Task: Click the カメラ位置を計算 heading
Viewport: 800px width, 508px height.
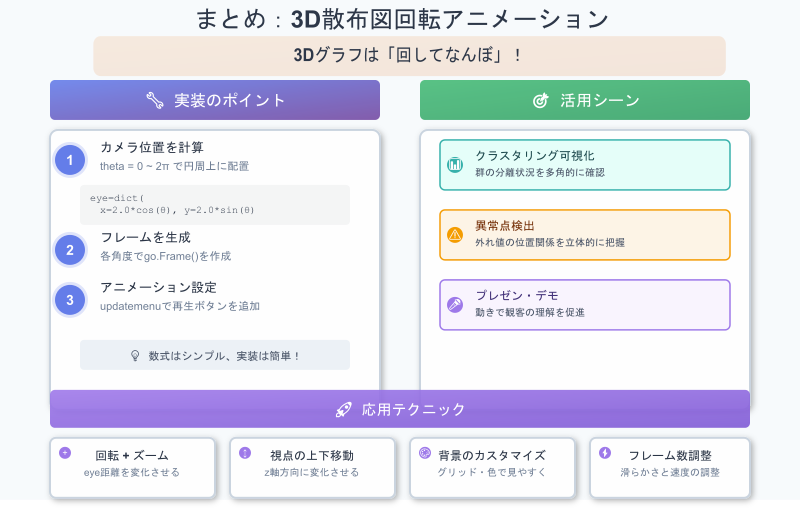Action: (x=152, y=147)
